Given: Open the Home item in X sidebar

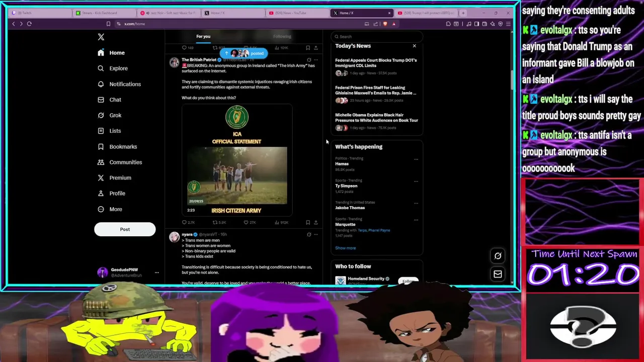Looking at the screenshot, I should tap(111, 53).
